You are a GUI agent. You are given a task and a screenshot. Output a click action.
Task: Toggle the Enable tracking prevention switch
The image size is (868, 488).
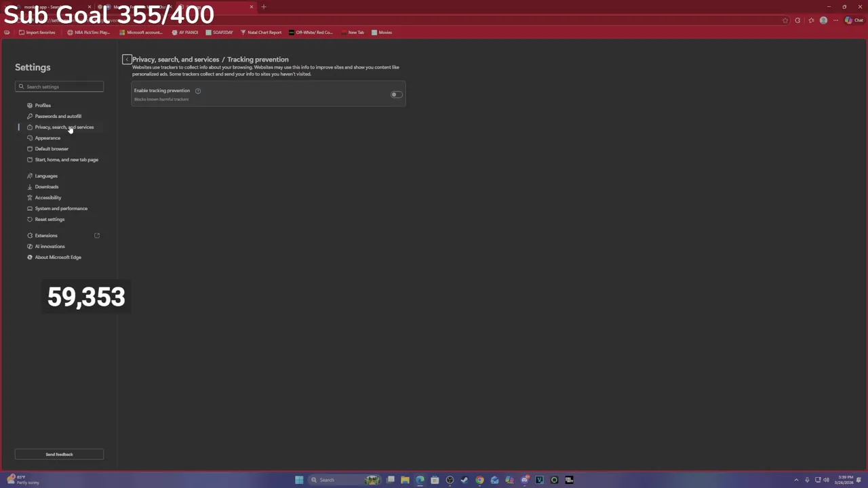(397, 94)
